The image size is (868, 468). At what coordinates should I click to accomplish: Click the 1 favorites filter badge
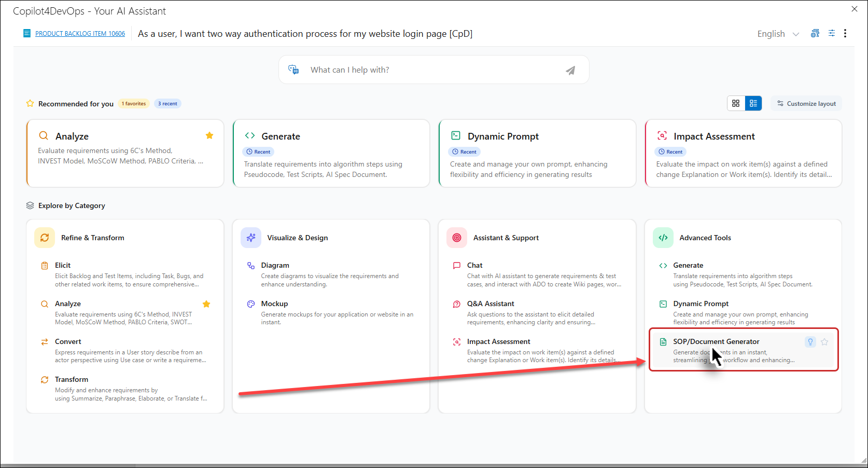(x=134, y=104)
